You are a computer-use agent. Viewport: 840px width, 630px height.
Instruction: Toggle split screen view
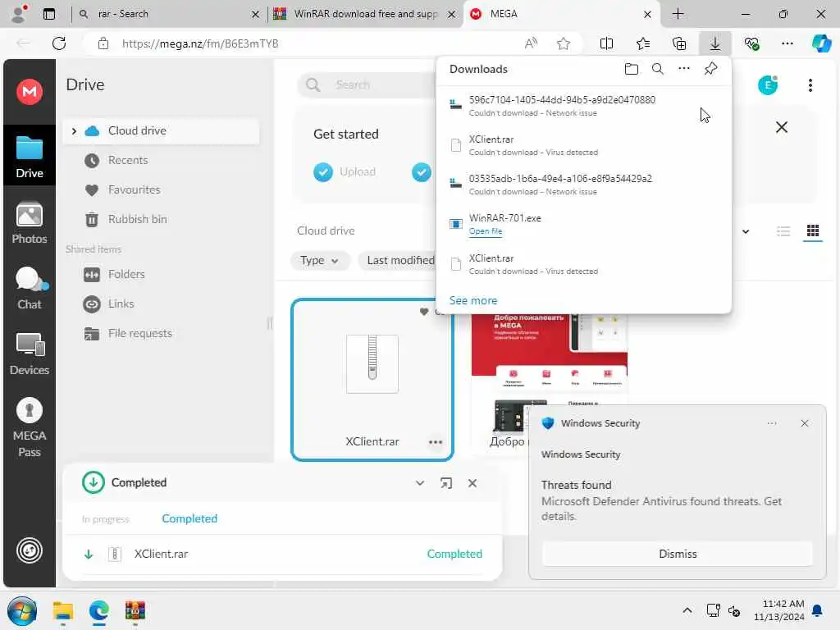[606, 44]
